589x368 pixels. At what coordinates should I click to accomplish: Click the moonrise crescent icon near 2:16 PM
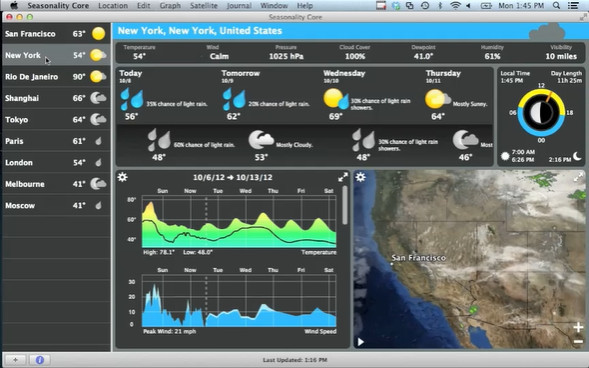coord(577,155)
